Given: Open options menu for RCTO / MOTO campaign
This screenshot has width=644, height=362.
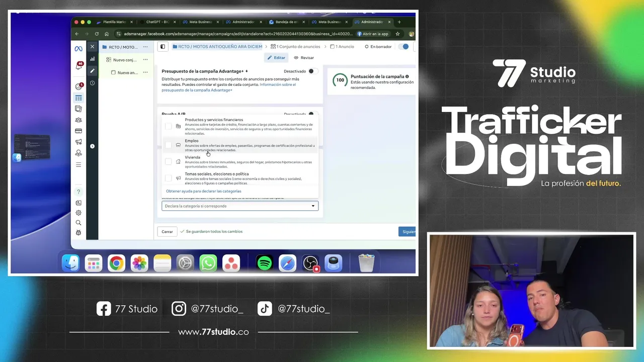Looking at the screenshot, I should point(145,47).
